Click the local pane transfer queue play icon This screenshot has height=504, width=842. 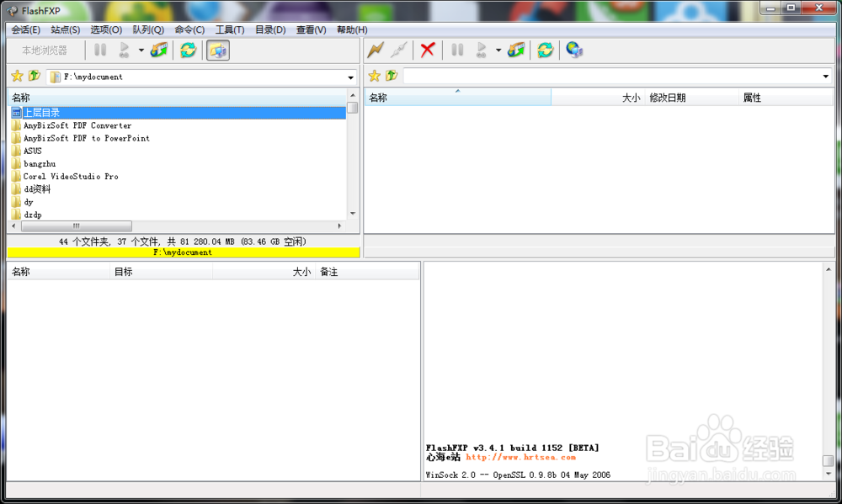tap(124, 50)
